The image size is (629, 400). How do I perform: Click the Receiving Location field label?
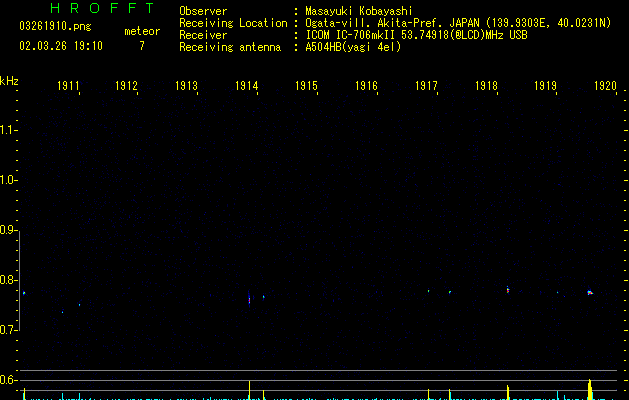coord(233,23)
